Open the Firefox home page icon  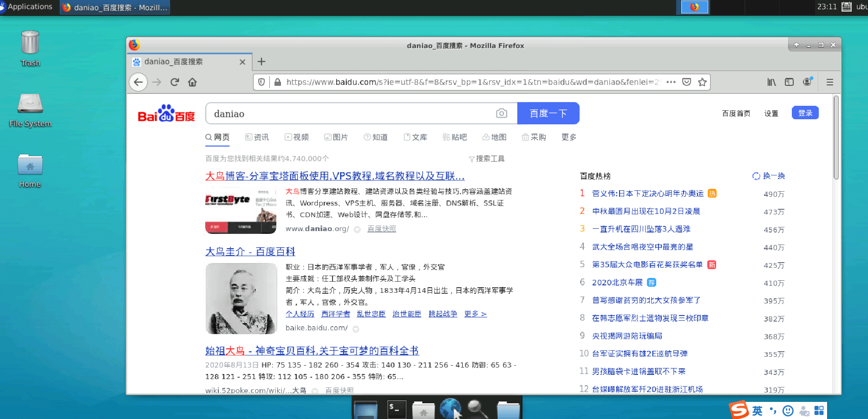pos(192,82)
